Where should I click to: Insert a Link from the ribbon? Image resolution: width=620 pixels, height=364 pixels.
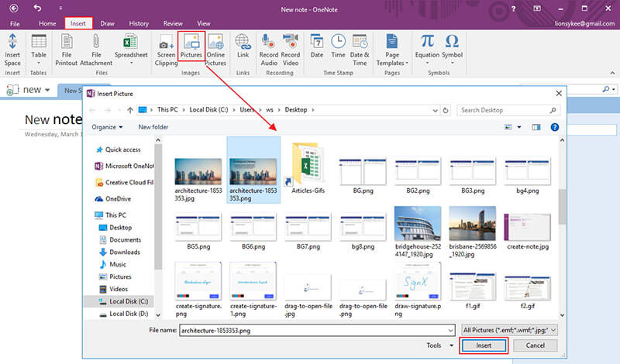coord(243,46)
